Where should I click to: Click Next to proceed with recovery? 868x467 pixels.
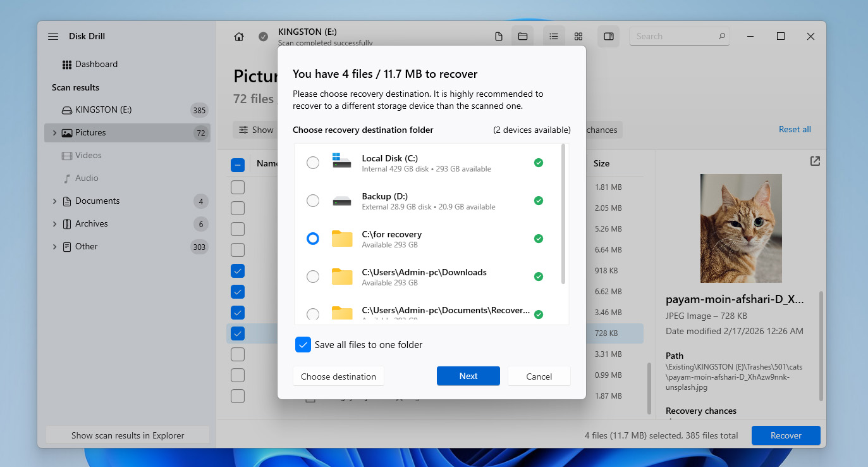coord(468,376)
